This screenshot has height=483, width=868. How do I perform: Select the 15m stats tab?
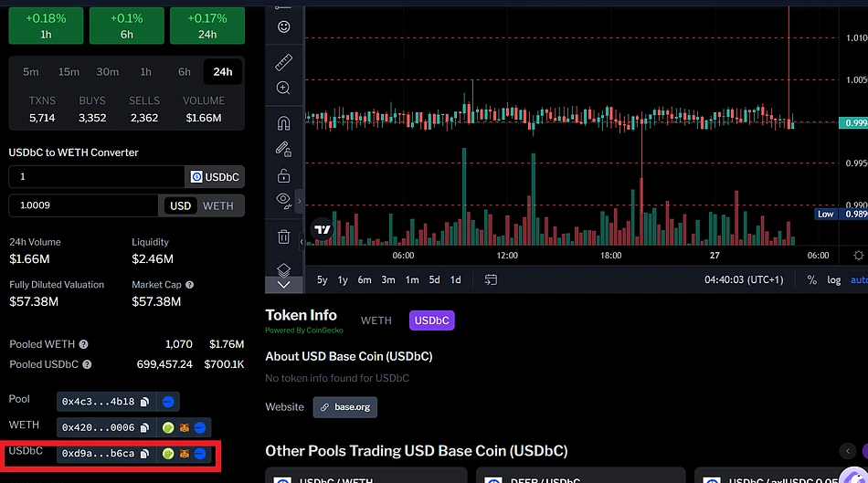[69, 72]
